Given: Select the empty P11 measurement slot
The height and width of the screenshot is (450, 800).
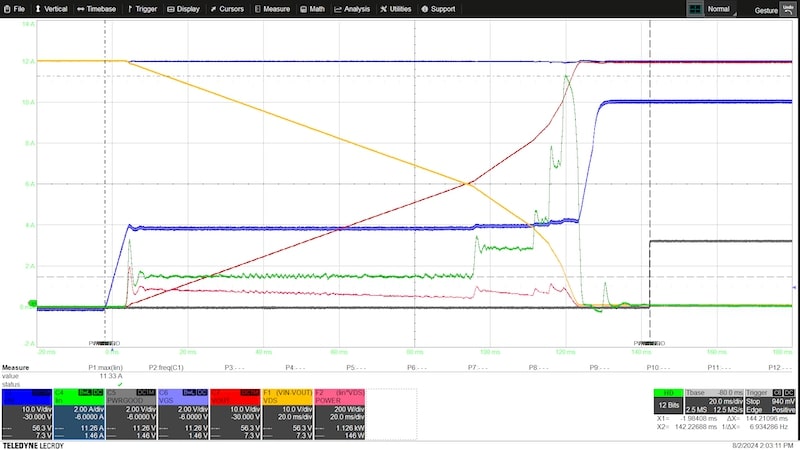Looking at the screenshot, I should (x=719, y=367).
